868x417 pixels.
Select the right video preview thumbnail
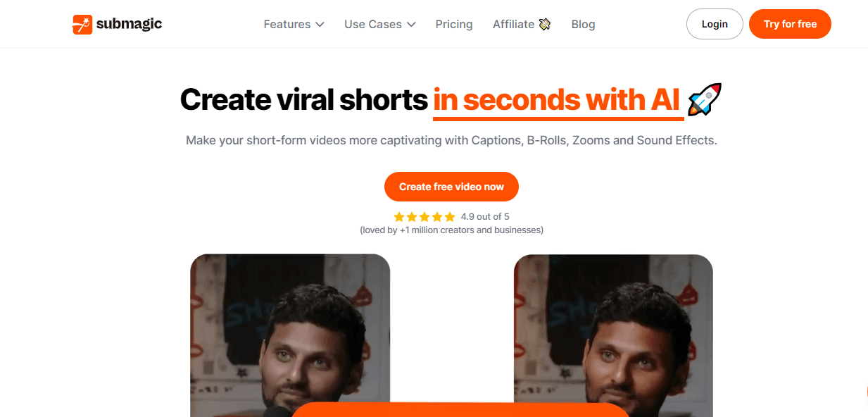pos(613,335)
